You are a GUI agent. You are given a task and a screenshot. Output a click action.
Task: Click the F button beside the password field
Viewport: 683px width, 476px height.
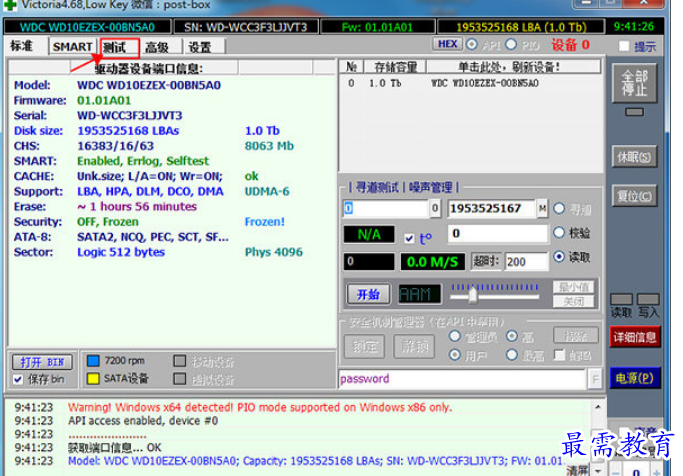[x=595, y=379]
